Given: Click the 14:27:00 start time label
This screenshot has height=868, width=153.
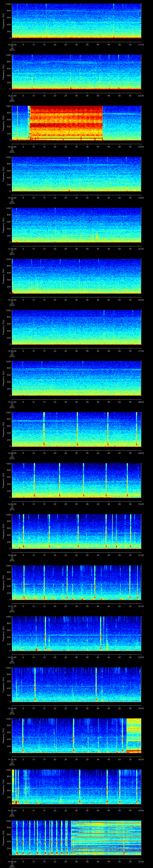Looking at the screenshot, I should point(12,402).
